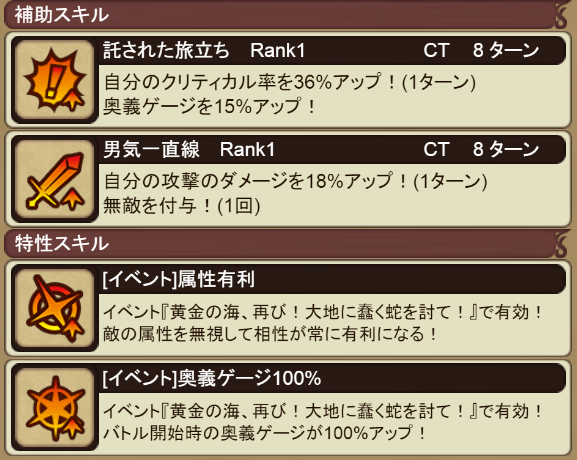The height and width of the screenshot is (460, 577).
Task: Click the バトル開始時の奥義ゲージ description line
Action: 264,433
